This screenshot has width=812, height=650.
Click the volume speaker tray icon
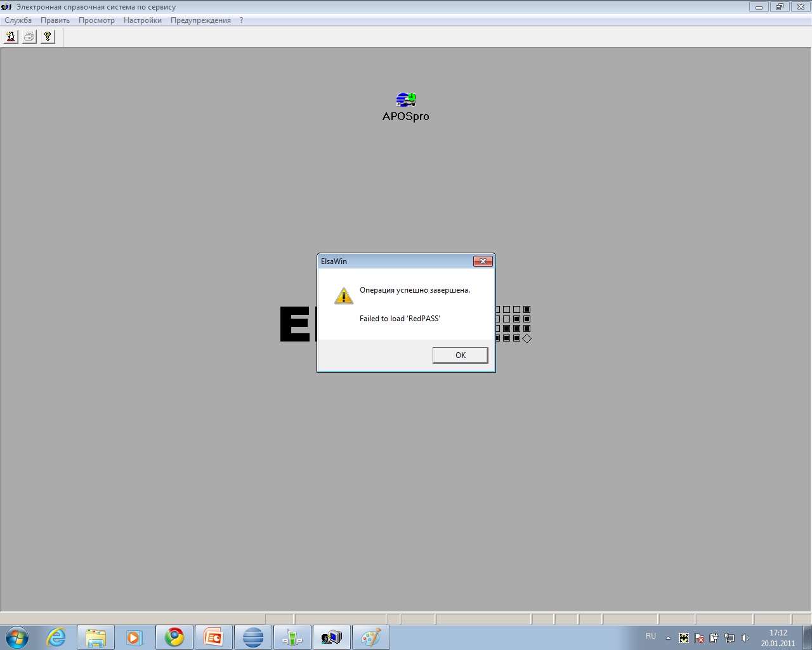pos(745,638)
